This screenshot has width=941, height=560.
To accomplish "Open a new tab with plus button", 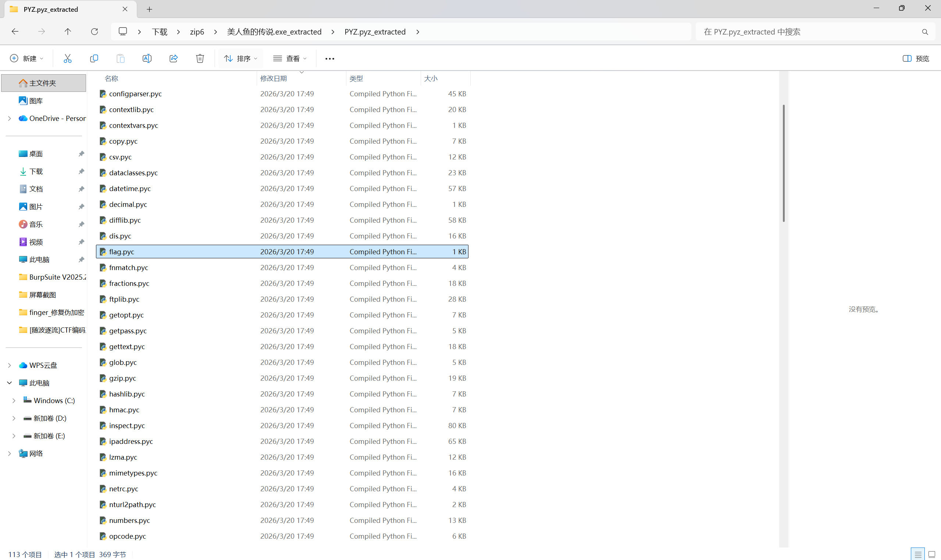I will [x=150, y=10].
